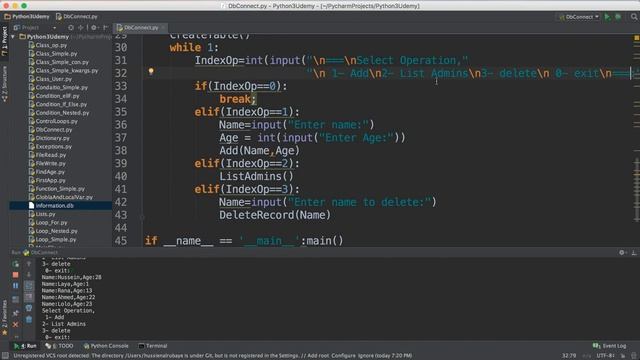Open Class_op.py in the project tree
640x360 pixels.
pyautogui.click(x=48, y=45)
